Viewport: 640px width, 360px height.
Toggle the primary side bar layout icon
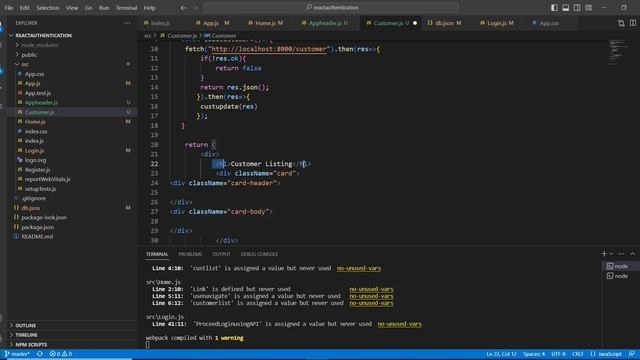[554, 8]
